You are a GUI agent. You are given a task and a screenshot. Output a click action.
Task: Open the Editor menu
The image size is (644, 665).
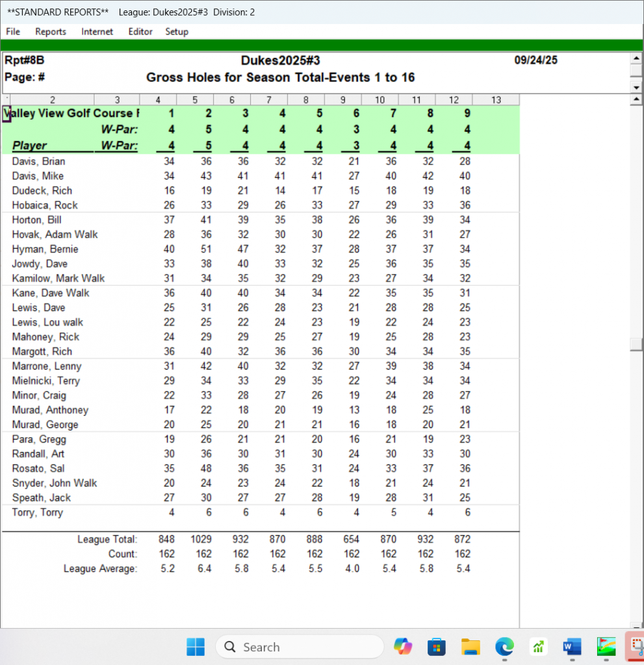[x=140, y=32]
